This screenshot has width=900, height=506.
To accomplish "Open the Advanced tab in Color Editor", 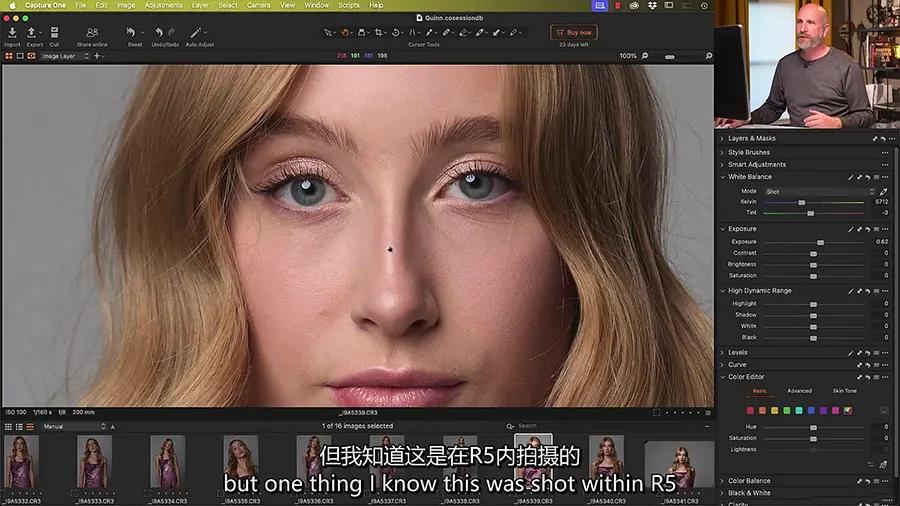I will (799, 391).
